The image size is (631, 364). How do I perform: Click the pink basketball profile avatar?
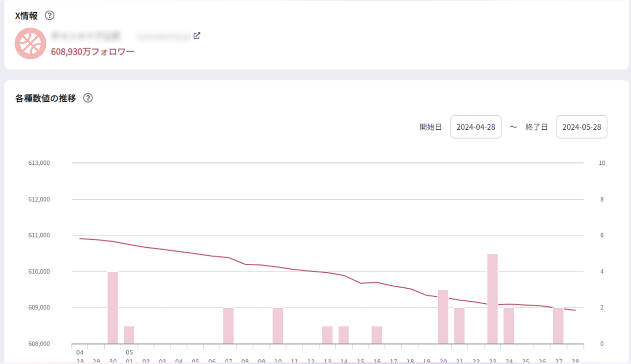(30, 44)
